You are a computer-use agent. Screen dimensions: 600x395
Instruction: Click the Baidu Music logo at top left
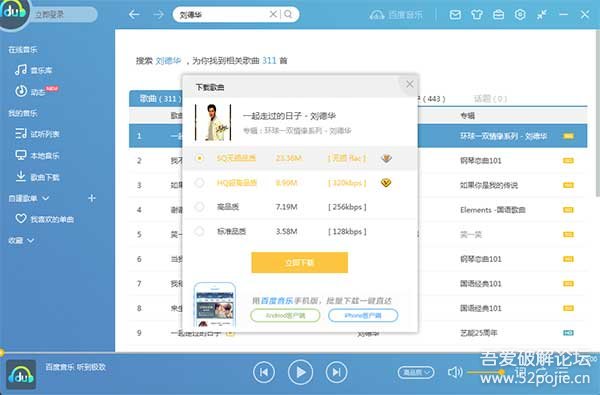coord(14,12)
